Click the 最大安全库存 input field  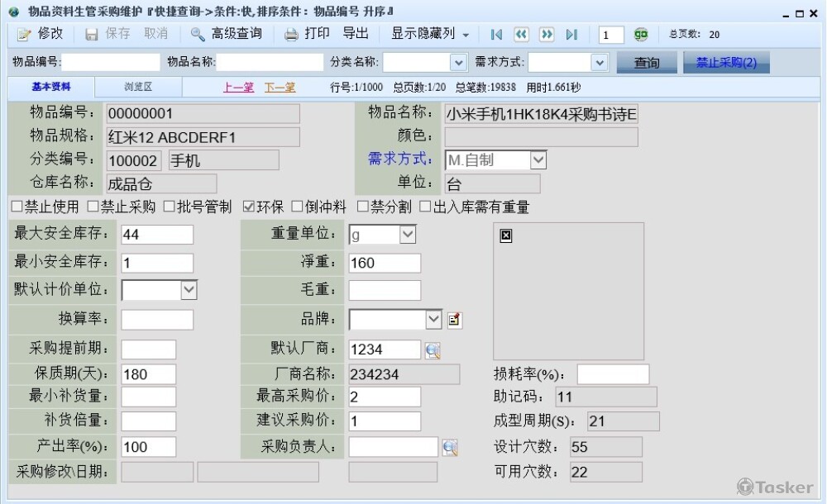[157, 235]
